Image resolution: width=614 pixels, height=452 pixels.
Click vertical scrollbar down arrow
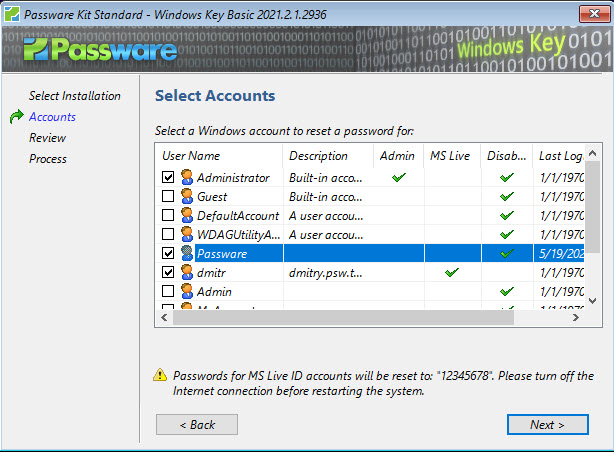point(592,301)
